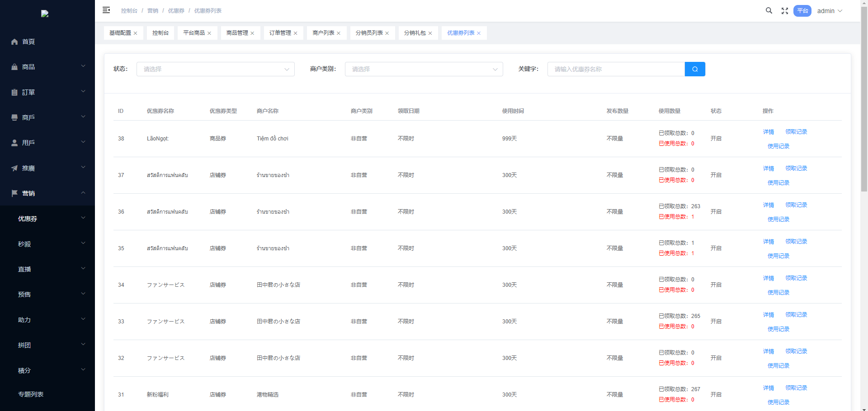Image resolution: width=868 pixels, height=411 pixels.
Task: Go to 首頁 home in sidebar
Action: pos(28,42)
